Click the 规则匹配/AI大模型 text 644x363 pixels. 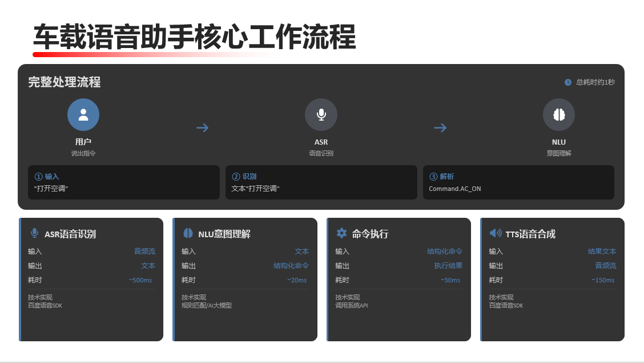[x=207, y=305]
